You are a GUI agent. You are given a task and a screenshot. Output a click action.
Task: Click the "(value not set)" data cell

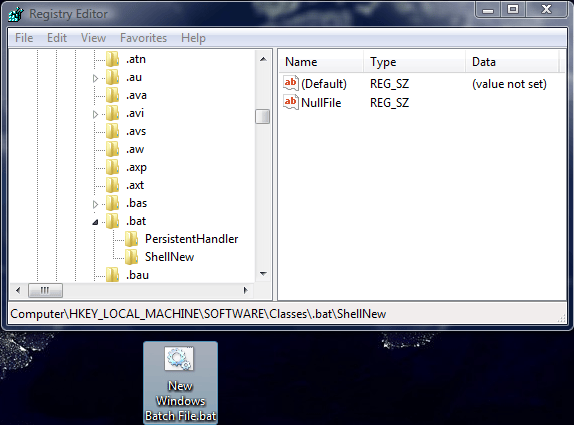coord(509,84)
